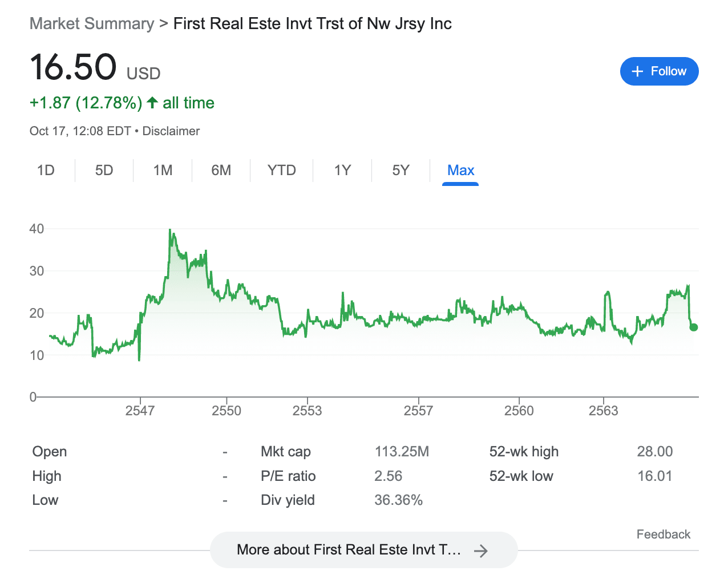Click the +1.87 (12.78%) change text
728x583 pixels.
coord(86,103)
